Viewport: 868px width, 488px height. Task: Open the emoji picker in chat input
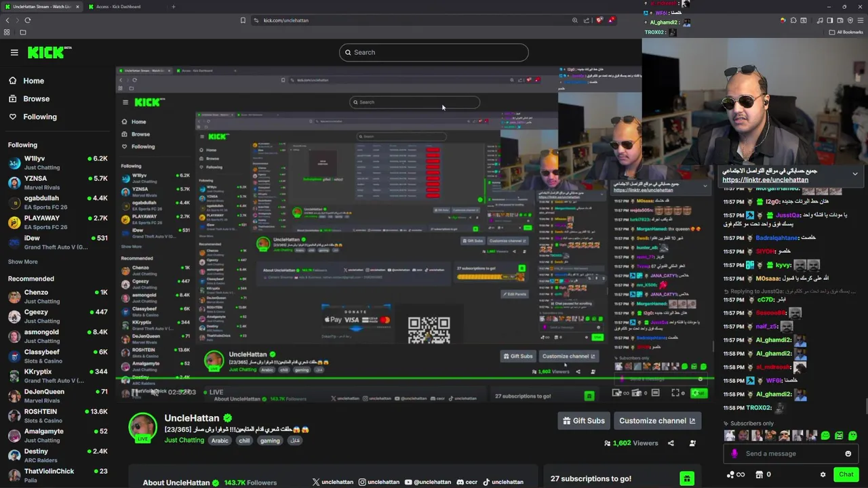coord(848,454)
